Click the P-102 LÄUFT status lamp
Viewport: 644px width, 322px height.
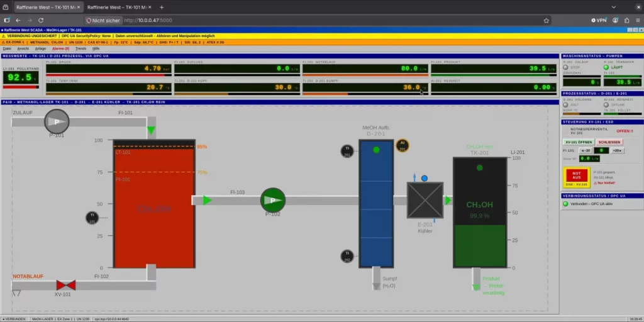tap(606, 67)
